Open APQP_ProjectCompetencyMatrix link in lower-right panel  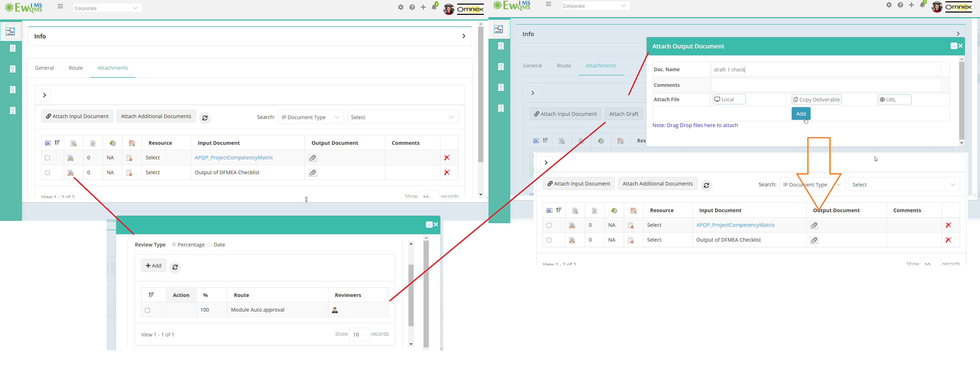(735, 225)
